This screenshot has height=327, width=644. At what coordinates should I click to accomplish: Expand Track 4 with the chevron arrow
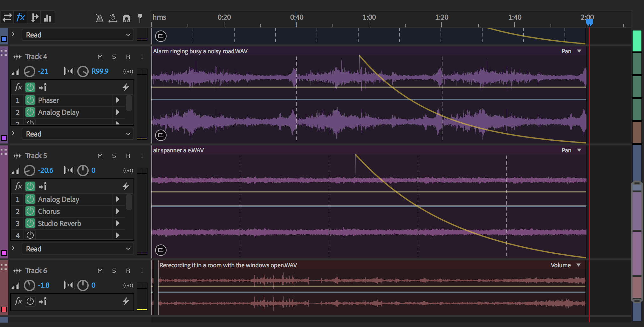click(13, 134)
